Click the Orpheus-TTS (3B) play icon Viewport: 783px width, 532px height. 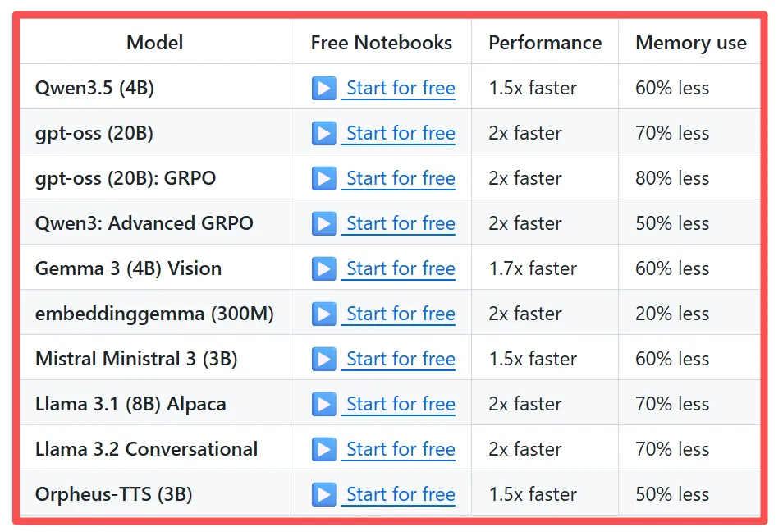click(324, 494)
